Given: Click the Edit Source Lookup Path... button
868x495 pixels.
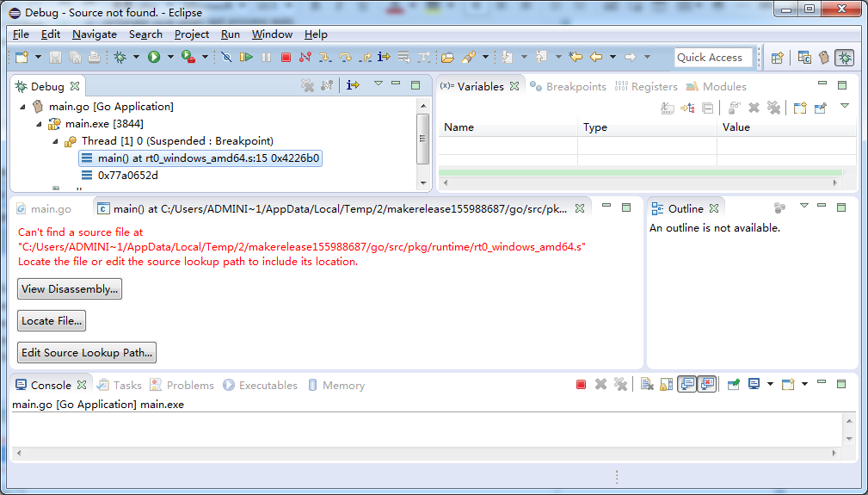Looking at the screenshot, I should point(87,353).
